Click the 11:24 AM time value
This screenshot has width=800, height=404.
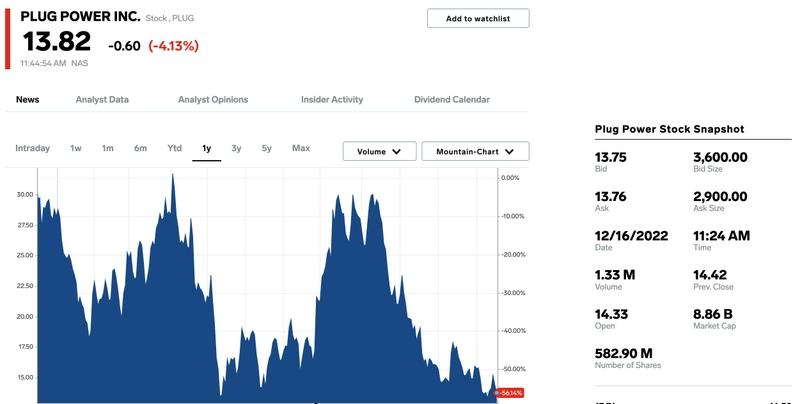(x=721, y=236)
